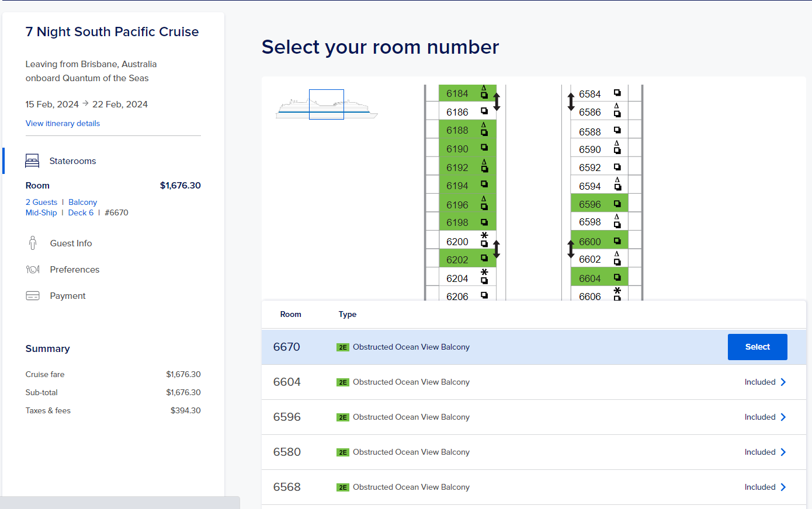Click the Preferences dining icon
812x509 pixels.
click(x=33, y=270)
